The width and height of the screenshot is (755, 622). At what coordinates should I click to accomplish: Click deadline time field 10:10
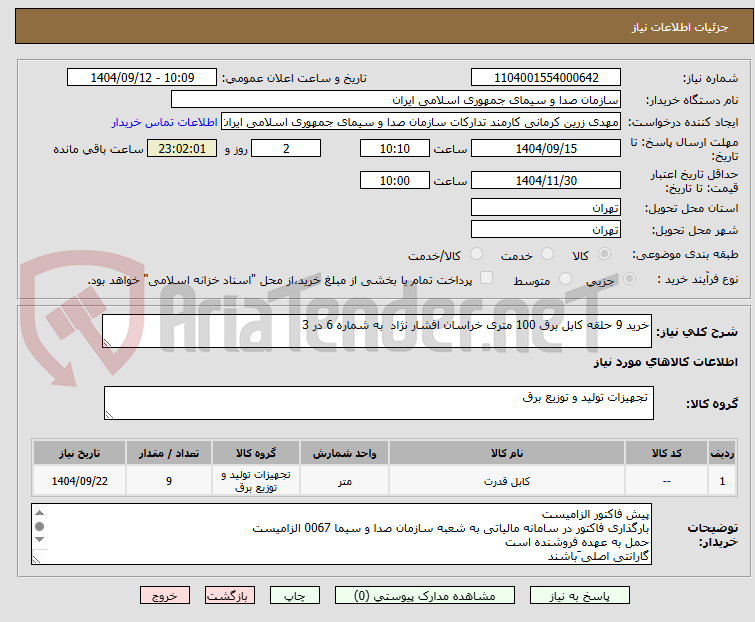394,148
